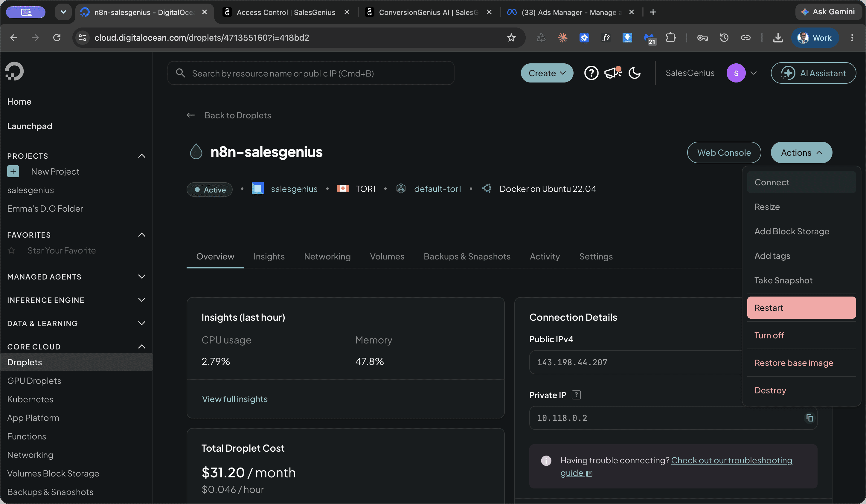
Task: Open the tab search dropdown in Chrome
Action: [63, 12]
